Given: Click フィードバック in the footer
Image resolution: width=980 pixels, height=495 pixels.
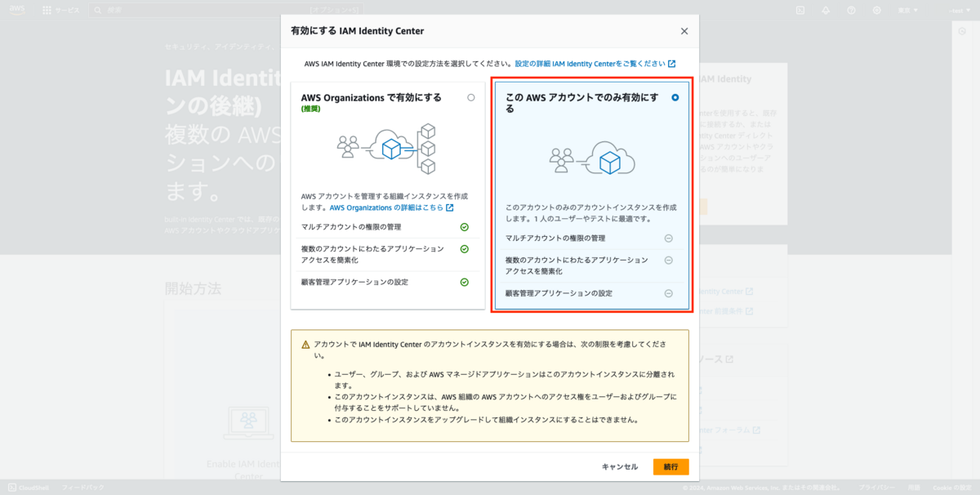Looking at the screenshot, I should pyautogui.click(x=82, y=488).
